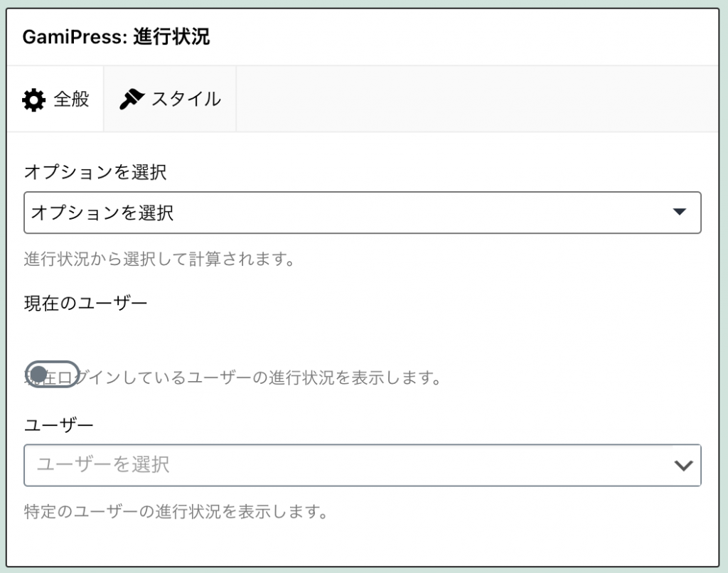The image size is (728, 573).
Task: Click the 現在のユーザー field label
Action: pyautogui.click(x=85, y=304)
